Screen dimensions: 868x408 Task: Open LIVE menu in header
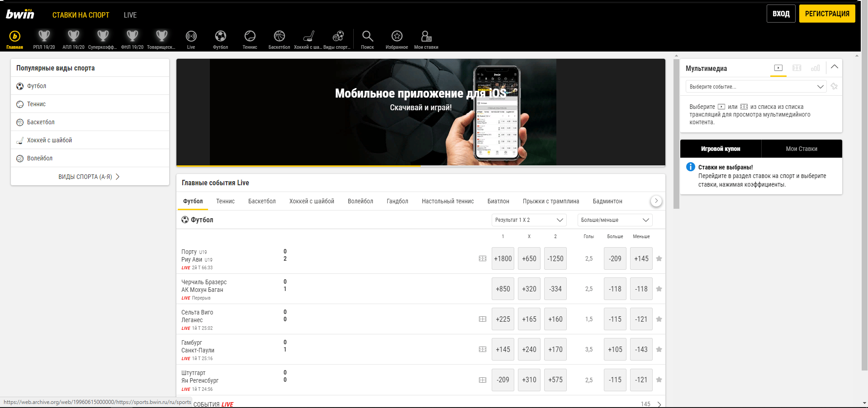[x=130, y=15]
